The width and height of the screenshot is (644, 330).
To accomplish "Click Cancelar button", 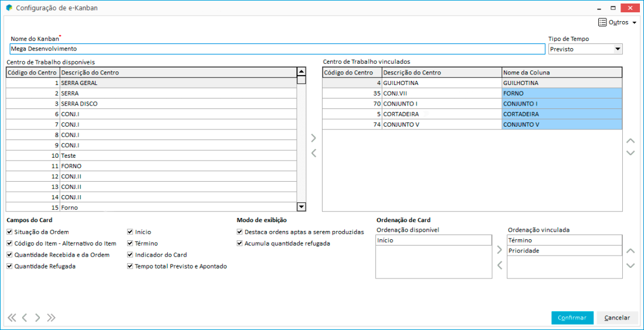I will [617, 318].
